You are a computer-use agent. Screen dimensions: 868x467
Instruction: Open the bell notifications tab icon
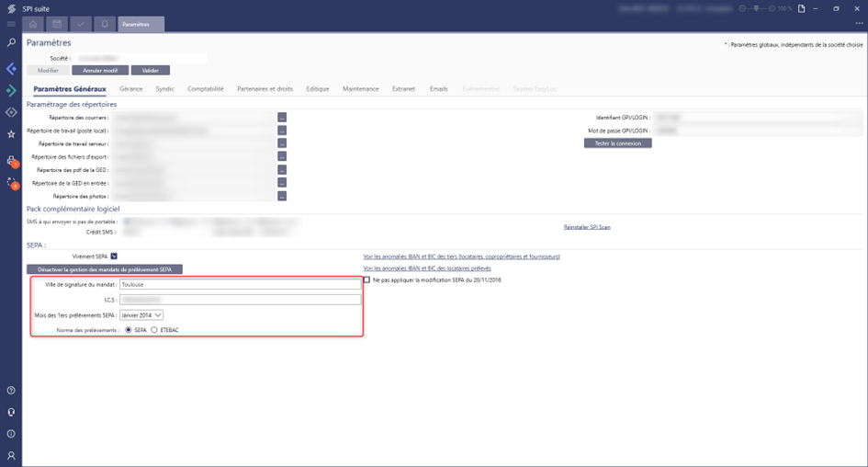pyautogui.click(x=105, y=24)
